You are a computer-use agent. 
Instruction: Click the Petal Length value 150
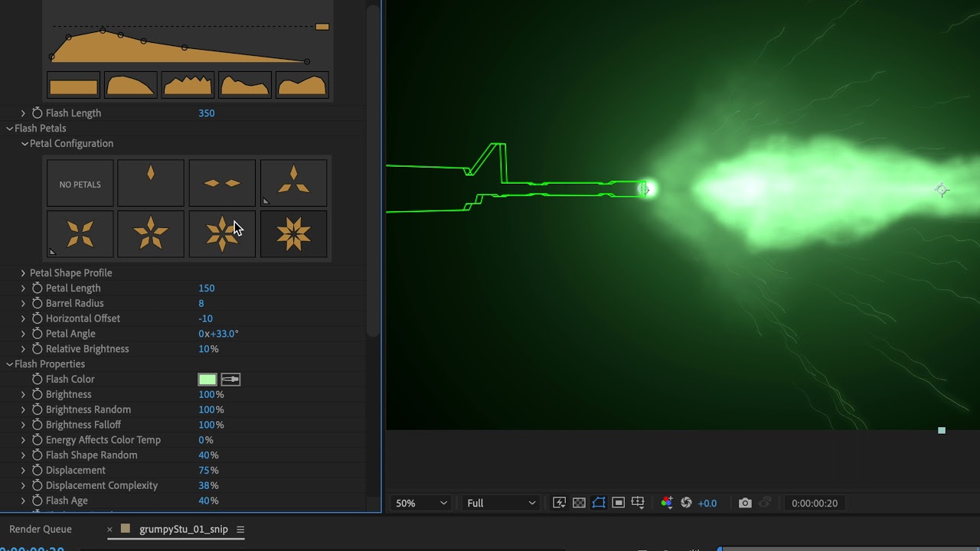pos(207,288)
